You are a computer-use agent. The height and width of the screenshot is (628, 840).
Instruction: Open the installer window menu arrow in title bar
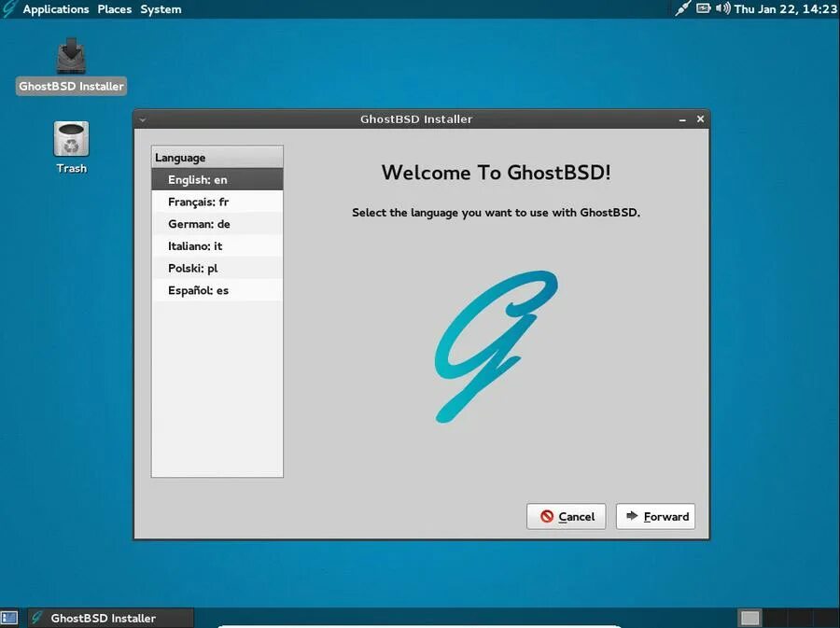click(143, 119)
